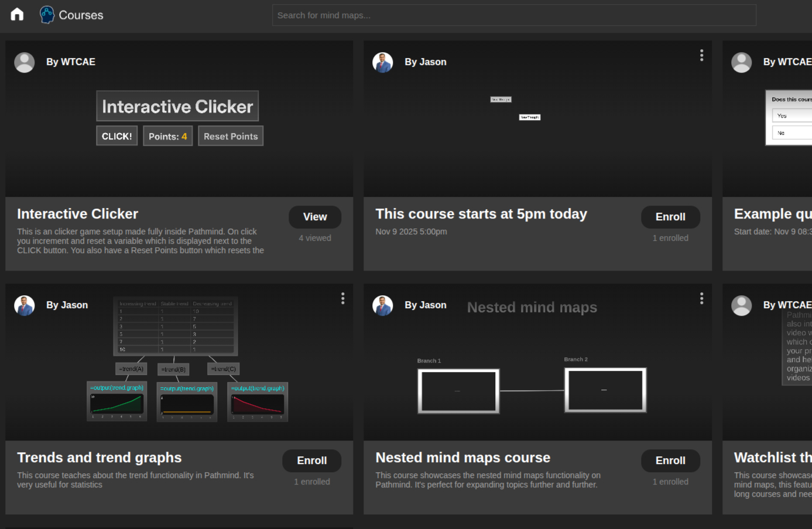This screenshot has height=529, width=812.
Task: Click WTCAE avatar on Interactive Clicker card
Action: (x=25, y=62)
